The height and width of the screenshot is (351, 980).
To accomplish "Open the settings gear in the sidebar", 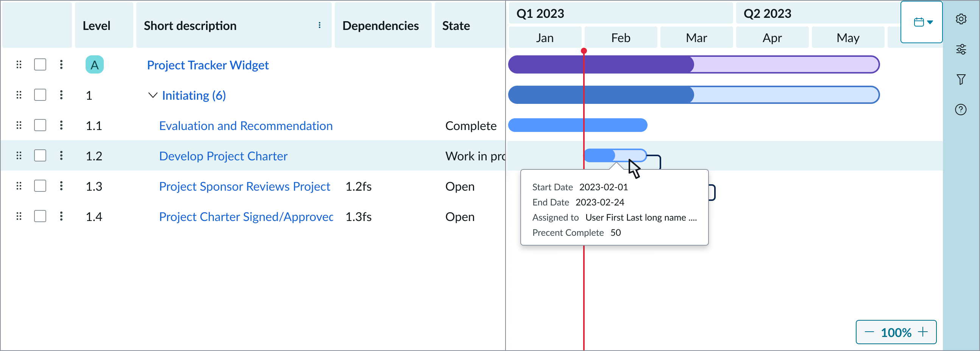I will tap(961, 19).
